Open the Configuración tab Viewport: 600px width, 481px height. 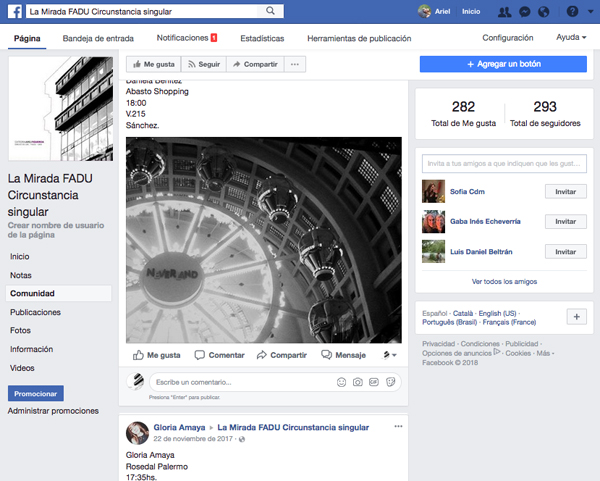[x=507, y=38]
